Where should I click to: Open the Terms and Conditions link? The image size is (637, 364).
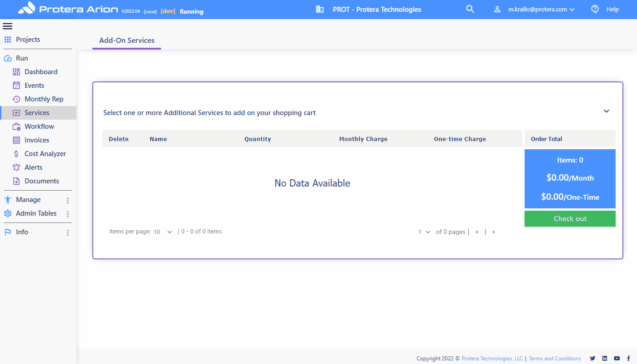pos(555,359)
